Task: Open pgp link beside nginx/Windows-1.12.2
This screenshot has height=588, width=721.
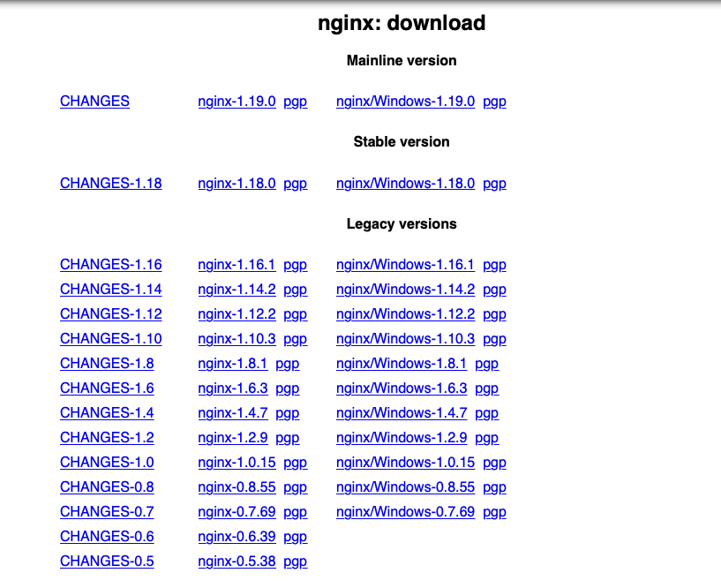Action: pyautogui.click(x=494, y=314)
